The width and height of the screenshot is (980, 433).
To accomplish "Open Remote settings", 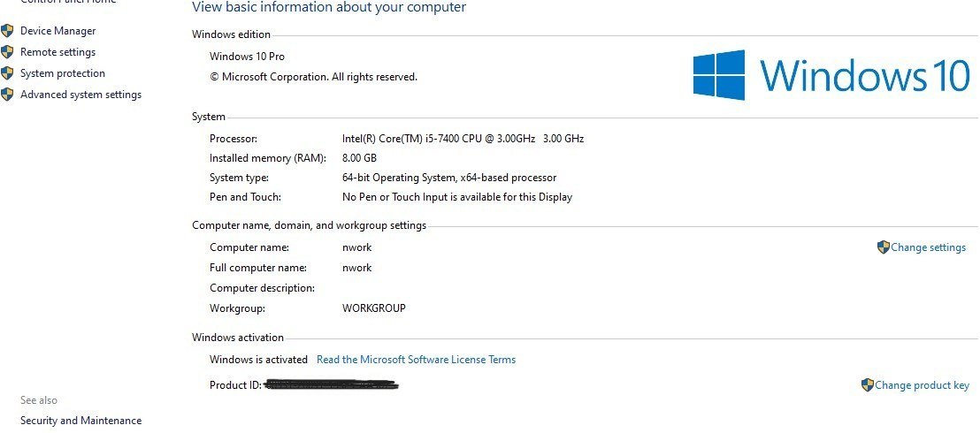I will click(58, 52).
